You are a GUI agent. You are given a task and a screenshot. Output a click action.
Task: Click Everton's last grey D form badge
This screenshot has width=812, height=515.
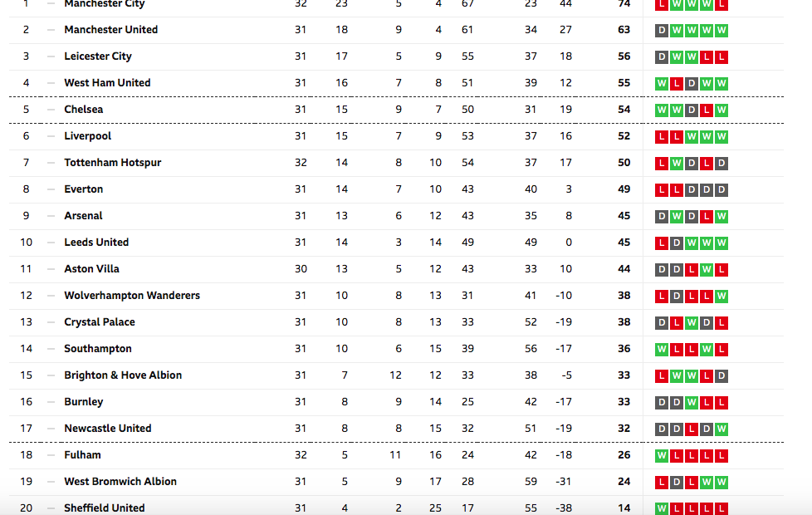click(x=722, y=190)
